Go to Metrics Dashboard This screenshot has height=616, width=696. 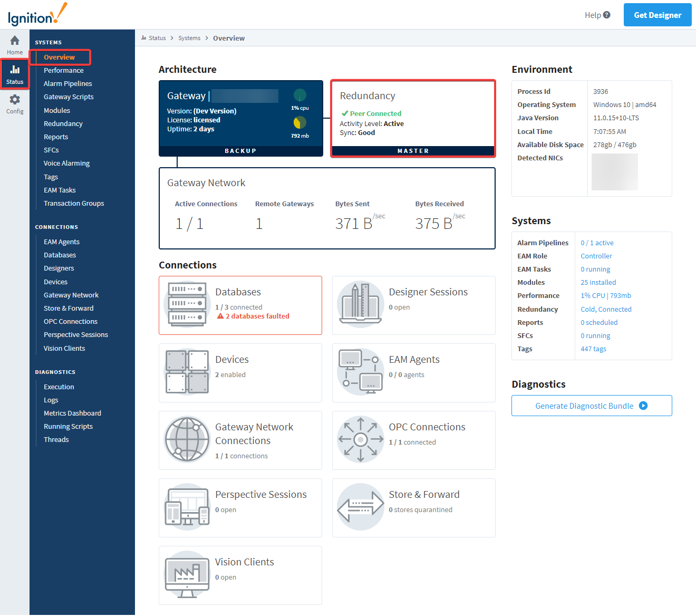click(x=72, y=413)
